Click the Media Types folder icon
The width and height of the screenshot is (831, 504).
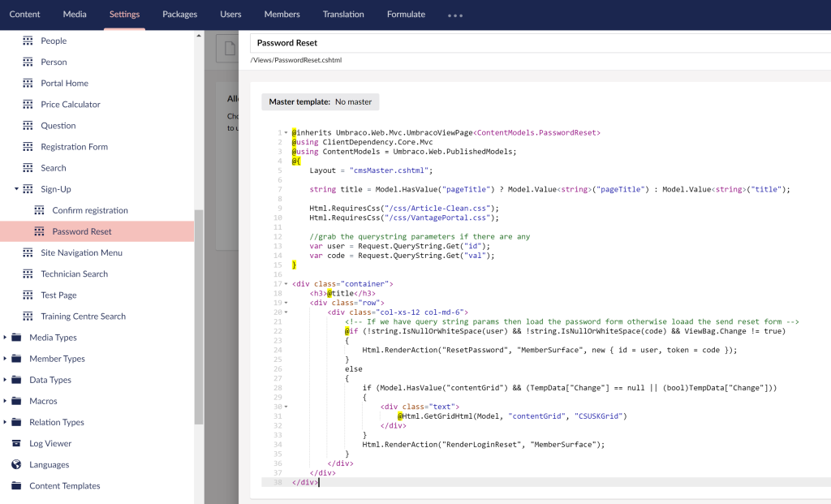click(x=16, y=338)
